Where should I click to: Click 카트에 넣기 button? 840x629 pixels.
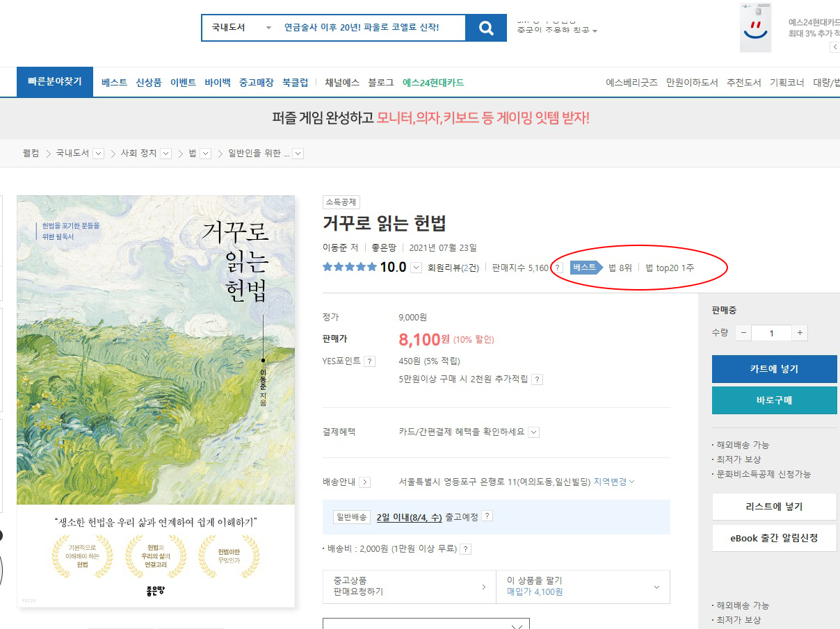coord(774,369)
